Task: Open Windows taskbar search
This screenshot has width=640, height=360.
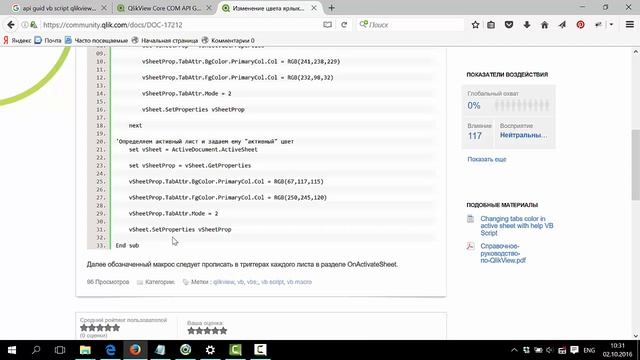Action: [36, 350]
